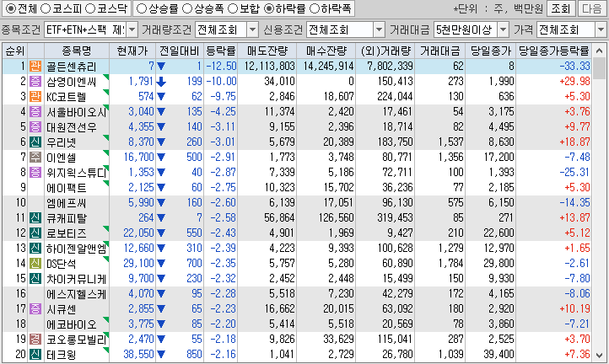Screen dimensions: 609x364
Task: Click the 증 badge icon beside 시큐센
Action: tap(35, 308)
